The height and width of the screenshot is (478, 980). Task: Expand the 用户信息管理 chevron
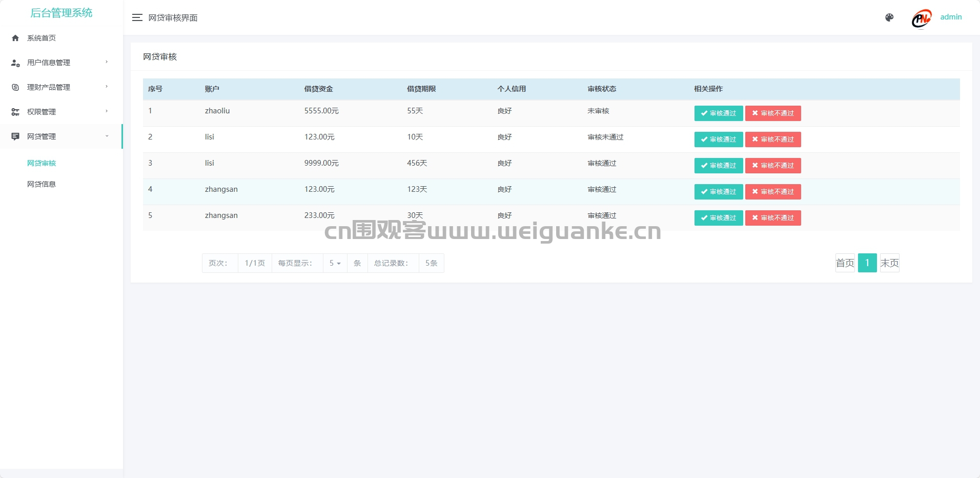pos(107,62)
